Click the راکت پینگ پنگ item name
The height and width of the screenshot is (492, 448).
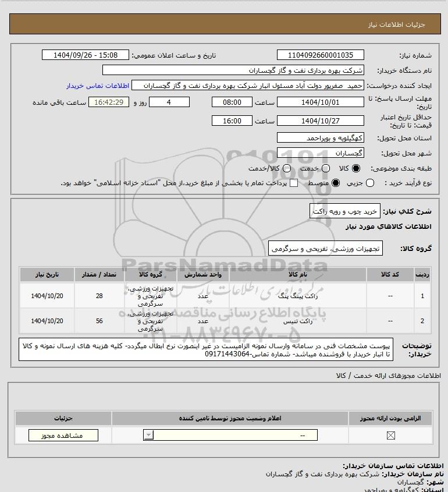[x=298, y=296]
